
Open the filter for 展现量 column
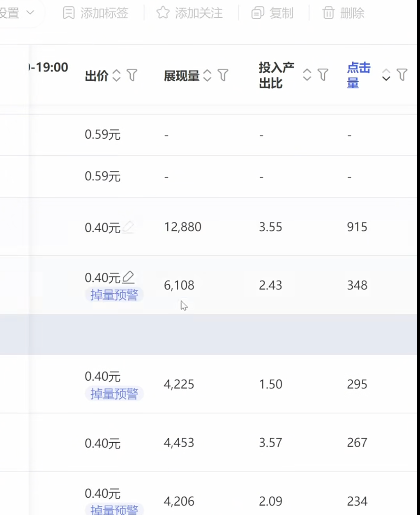(223, 75)
